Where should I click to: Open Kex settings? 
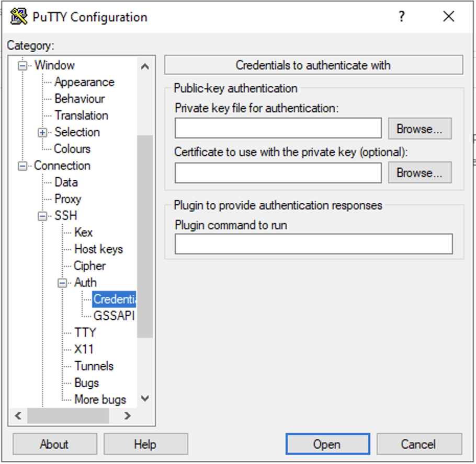pyautogui.click(x=83, y=233)
